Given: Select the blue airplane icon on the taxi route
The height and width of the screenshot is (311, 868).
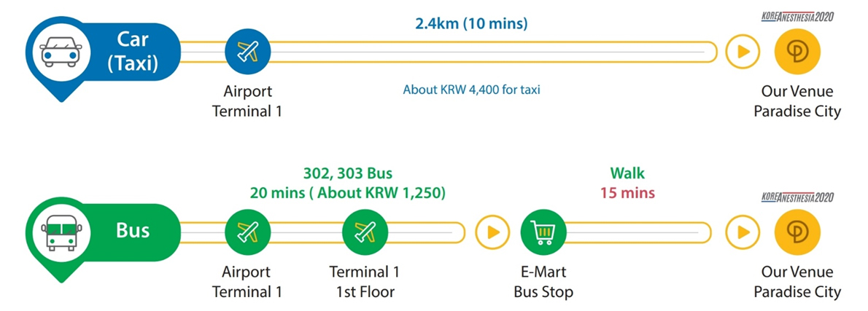Looking at the screenshot, I should [247, 52].
